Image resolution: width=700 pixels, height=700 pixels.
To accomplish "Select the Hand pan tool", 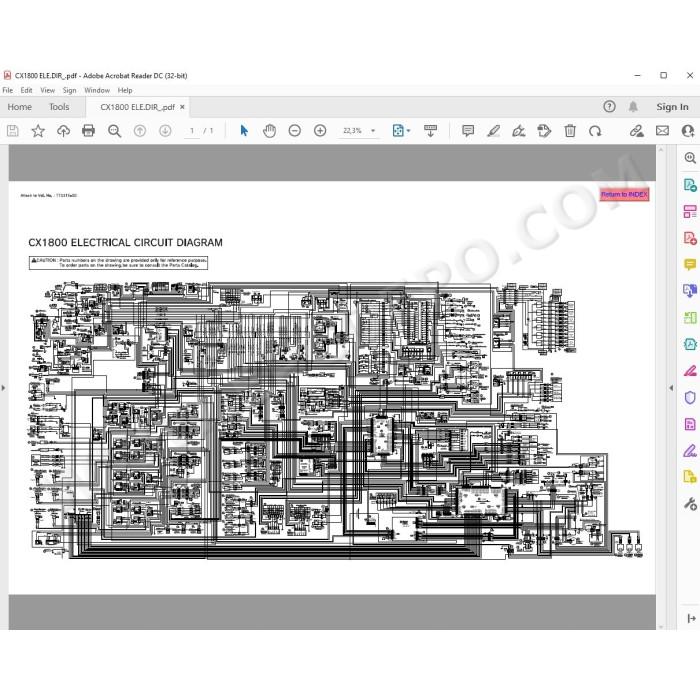I will (269, 131).
